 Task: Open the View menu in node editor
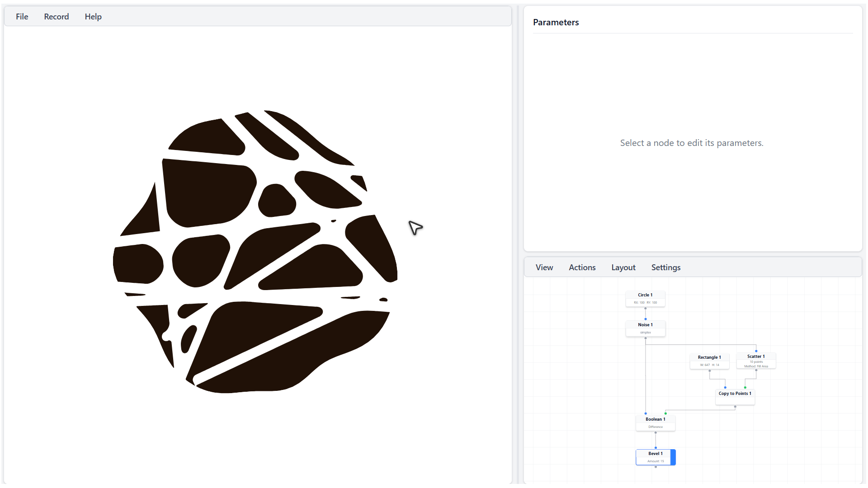(544, 267)
